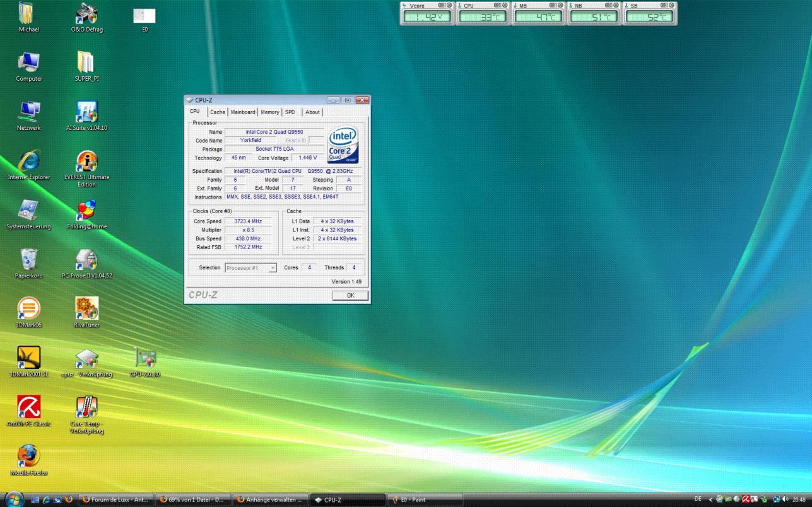
Task: Click the MB 47°C temperature gadget display
Action: point(538,17)
